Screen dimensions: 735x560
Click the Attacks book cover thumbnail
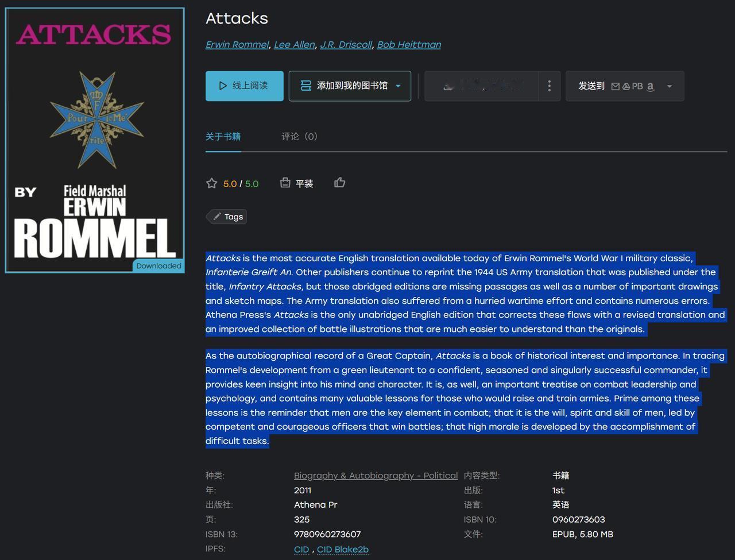[x=95, y=140]
